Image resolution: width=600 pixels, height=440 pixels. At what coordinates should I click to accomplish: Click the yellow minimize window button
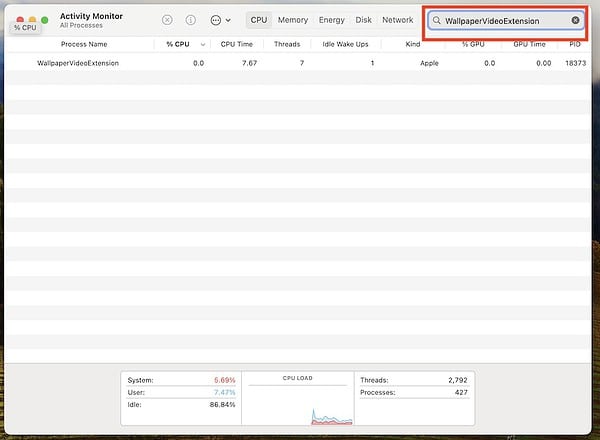click(32, 19)
